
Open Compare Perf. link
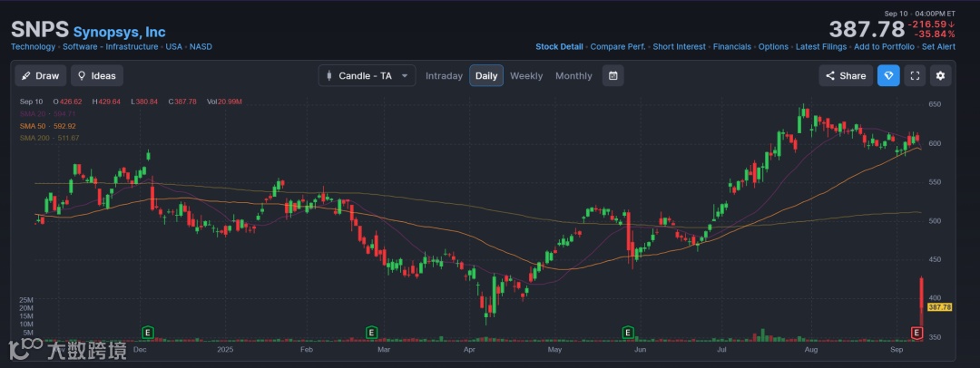tap(618, 47)
